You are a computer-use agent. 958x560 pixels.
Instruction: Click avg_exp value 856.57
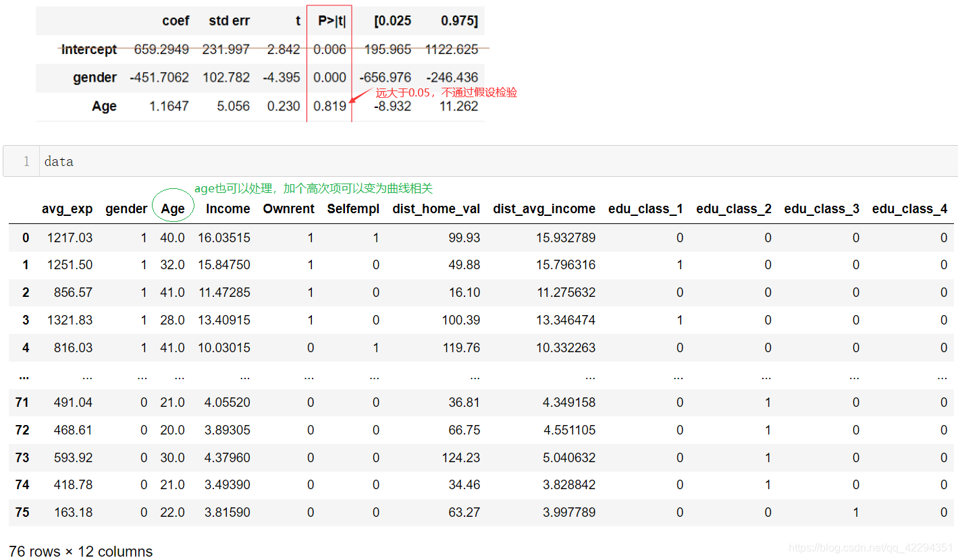pyautogui.click(x=74, y=293)
